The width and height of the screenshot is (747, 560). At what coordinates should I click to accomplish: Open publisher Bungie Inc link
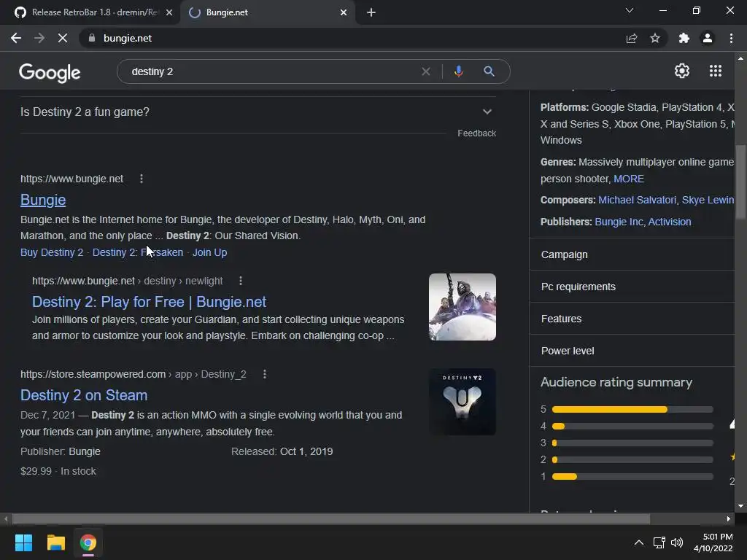(619, 222)
